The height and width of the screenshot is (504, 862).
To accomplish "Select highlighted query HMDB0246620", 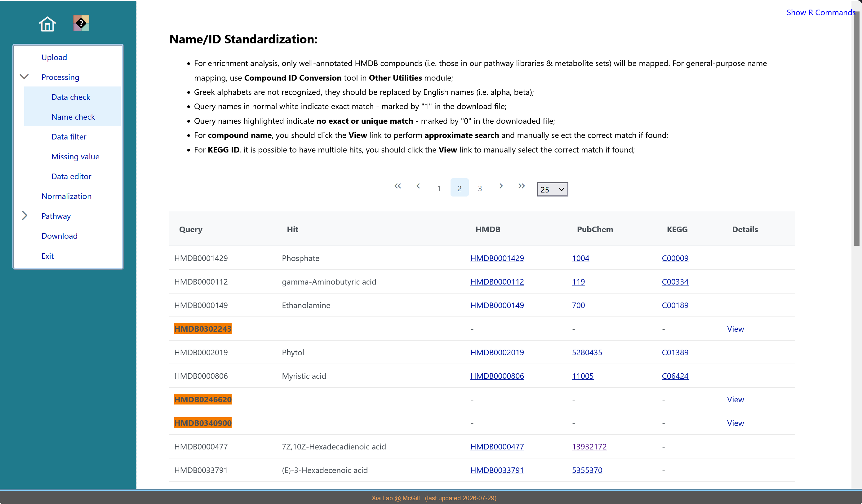I will click(203, 400).
